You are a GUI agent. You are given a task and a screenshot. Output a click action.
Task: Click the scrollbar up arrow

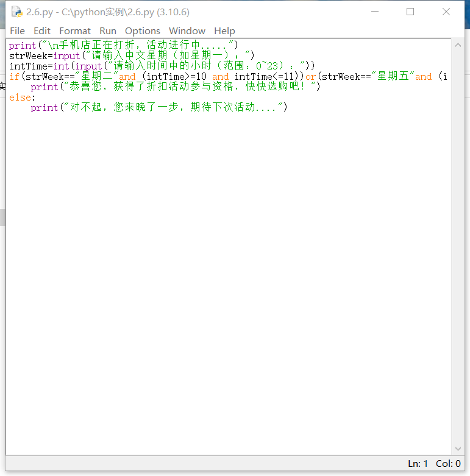click(x=458, y=45)
